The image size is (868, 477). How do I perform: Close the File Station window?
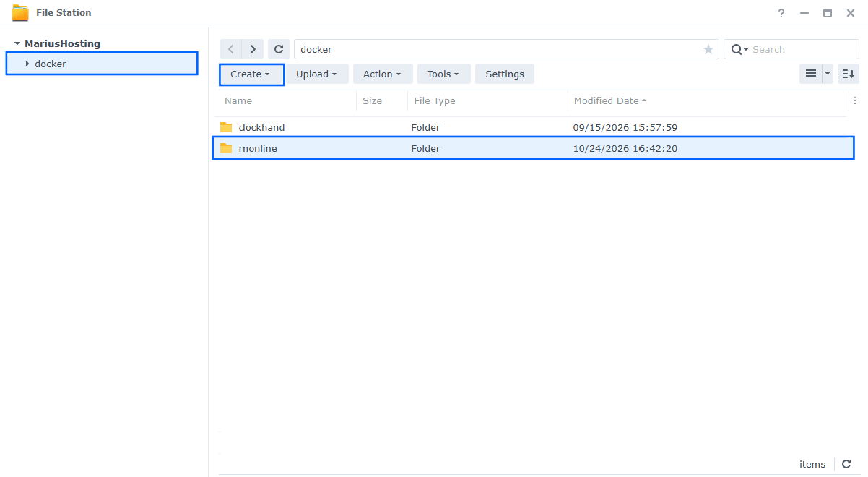tap(851, 13)
